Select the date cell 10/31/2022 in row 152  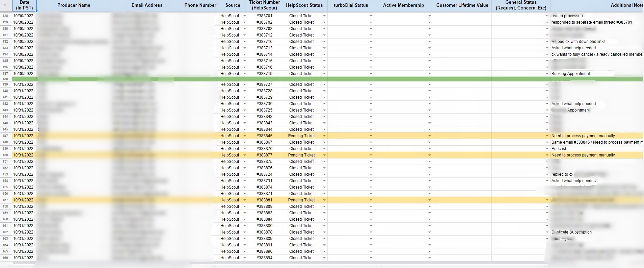coord(23,168)
